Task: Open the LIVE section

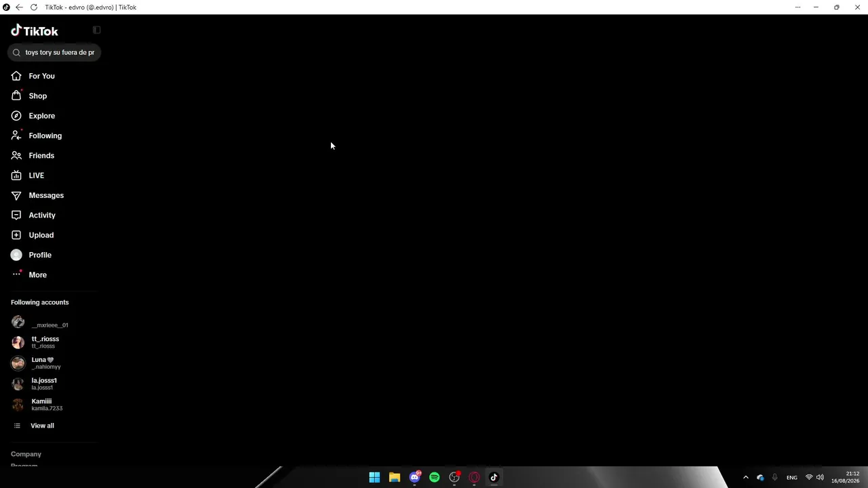Action: tap(37, 176)
